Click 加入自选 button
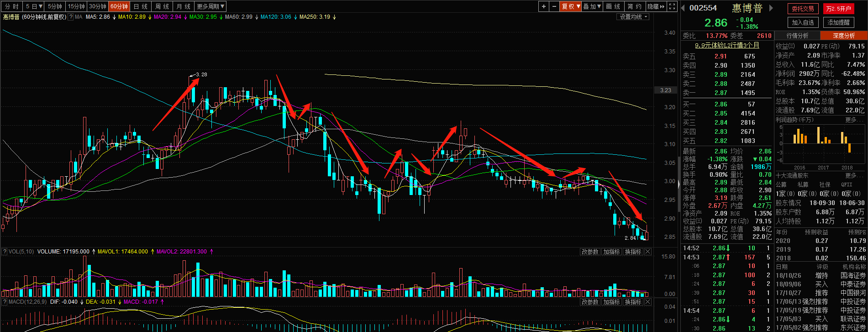The height and width of the screenshot is (332, 868). tap(803, 22)
